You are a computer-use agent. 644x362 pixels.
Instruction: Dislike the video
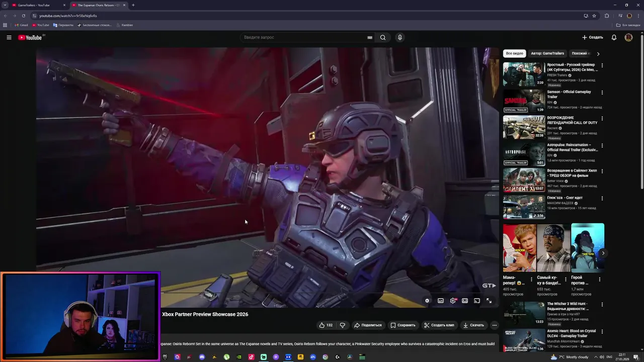tap(343, 325)
